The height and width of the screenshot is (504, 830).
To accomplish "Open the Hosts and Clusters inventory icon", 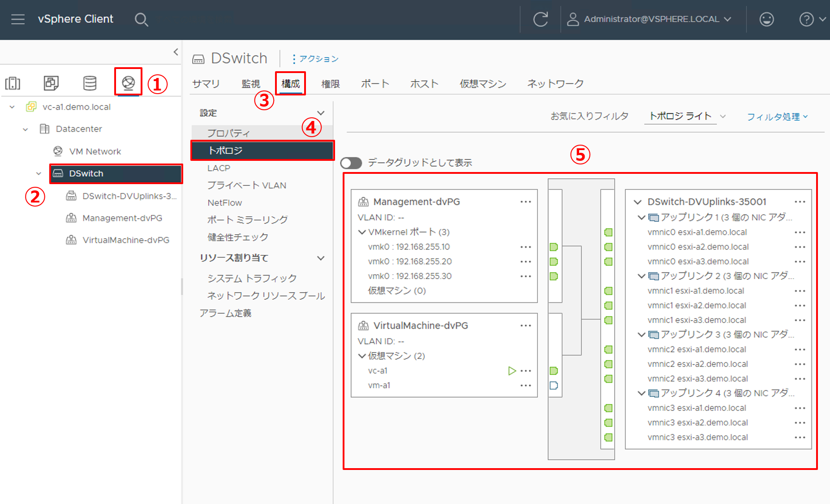I will [13, 83].
